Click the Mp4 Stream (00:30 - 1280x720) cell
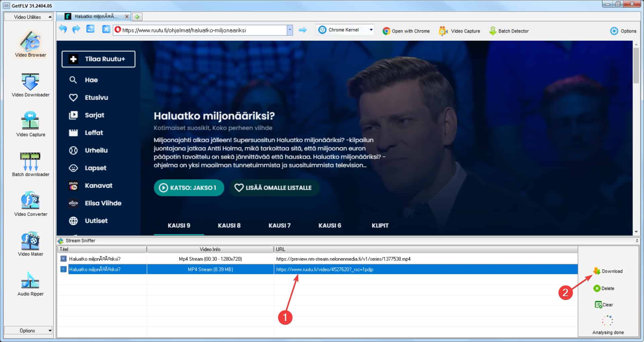644x342 pixels. click(x=210, y=259)
